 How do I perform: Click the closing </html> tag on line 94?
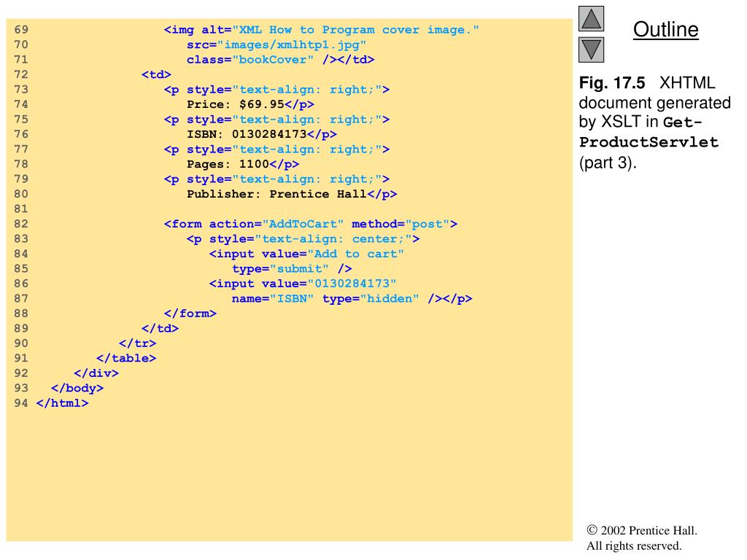point(62,402)
